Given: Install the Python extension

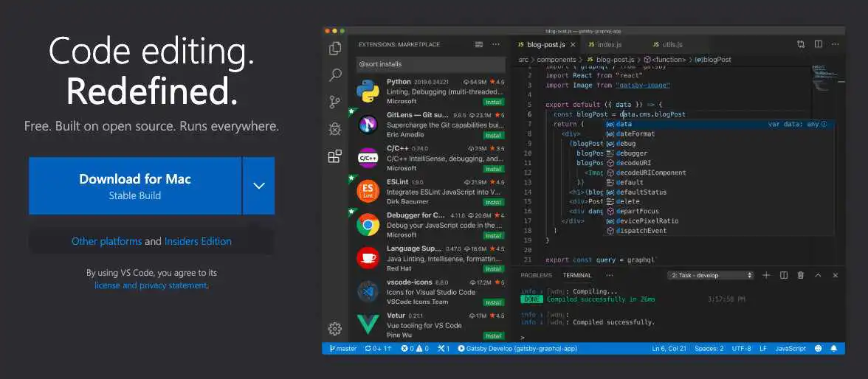Looking at the screenshot, I should coord(493,102).
